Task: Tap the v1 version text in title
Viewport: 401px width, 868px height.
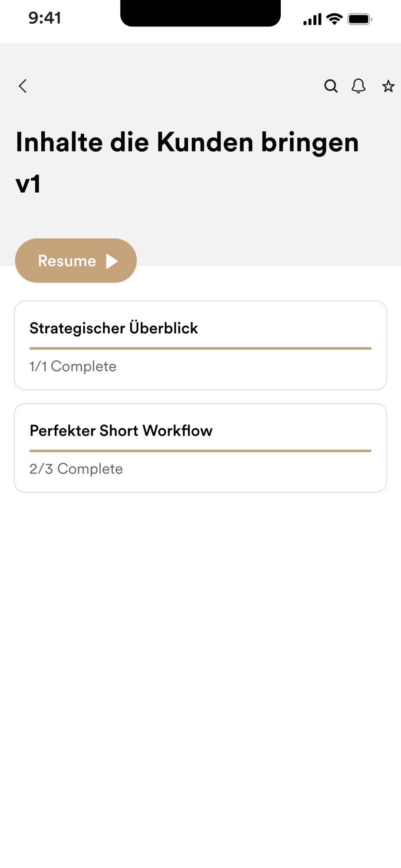Action: pyautogui.click(x=28, y=184)
